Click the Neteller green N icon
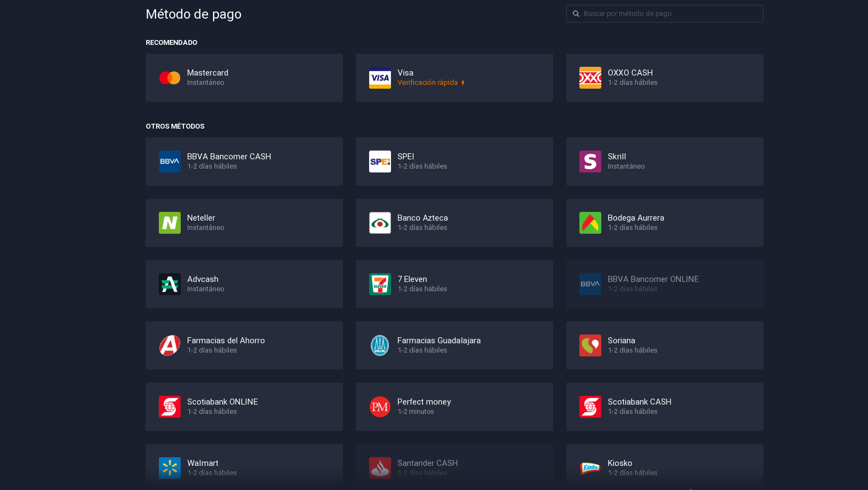 [170, 223]
